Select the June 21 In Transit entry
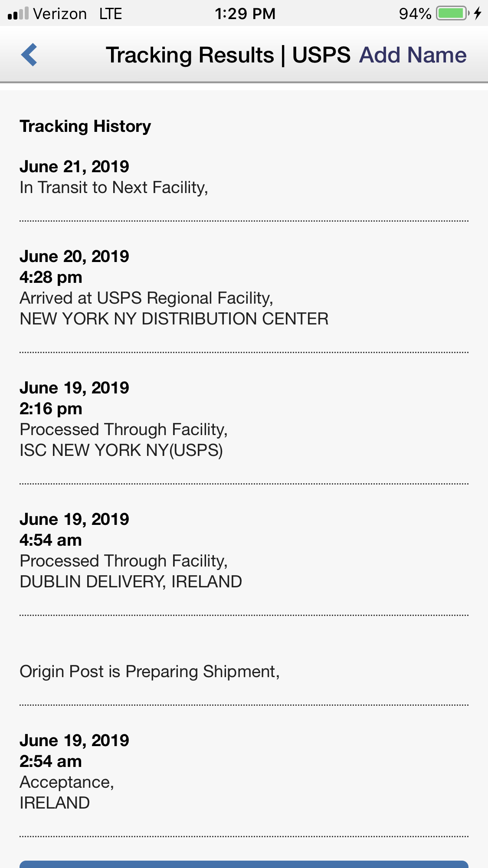The height and width of the screenshot is (868, 488). click(244, 177)
